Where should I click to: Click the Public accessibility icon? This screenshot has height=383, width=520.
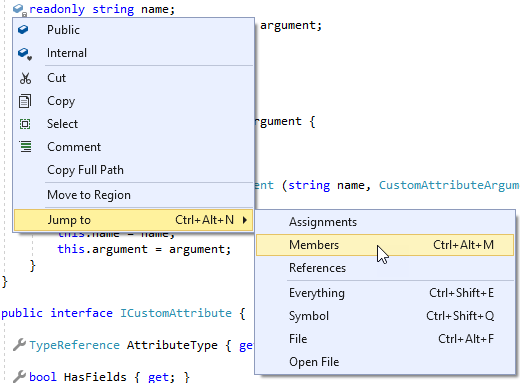point(23,30)
